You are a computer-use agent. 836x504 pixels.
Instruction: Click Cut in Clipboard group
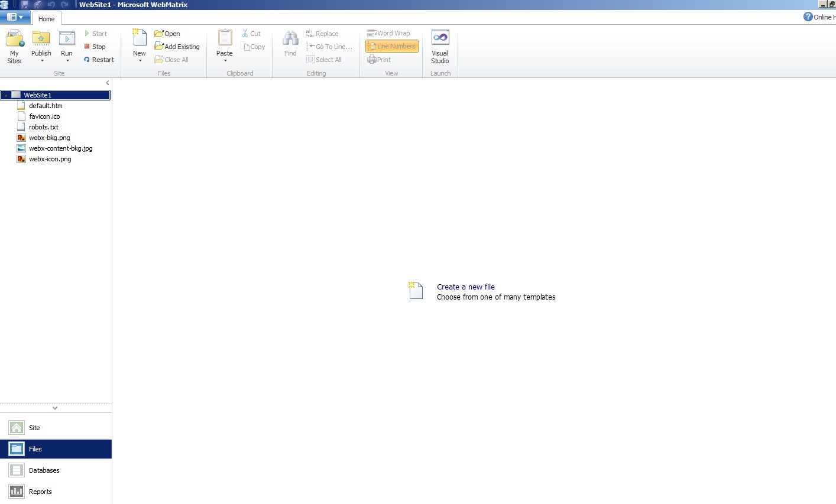click(x=251, y=34)
